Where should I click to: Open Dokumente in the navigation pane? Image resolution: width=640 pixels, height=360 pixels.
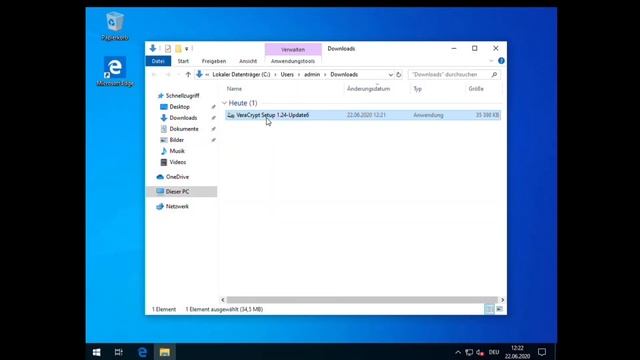tap(184, 129)
